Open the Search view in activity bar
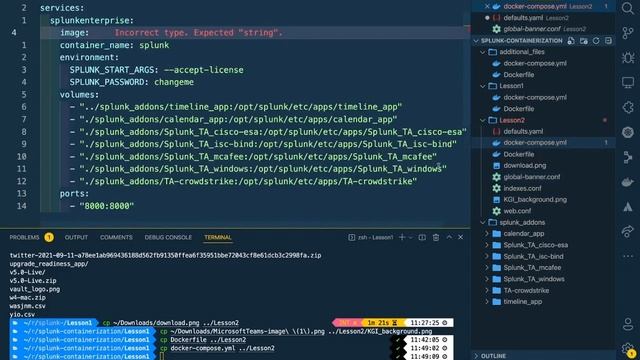The height and width of the screenshot is (360, 640). point(628,8)
